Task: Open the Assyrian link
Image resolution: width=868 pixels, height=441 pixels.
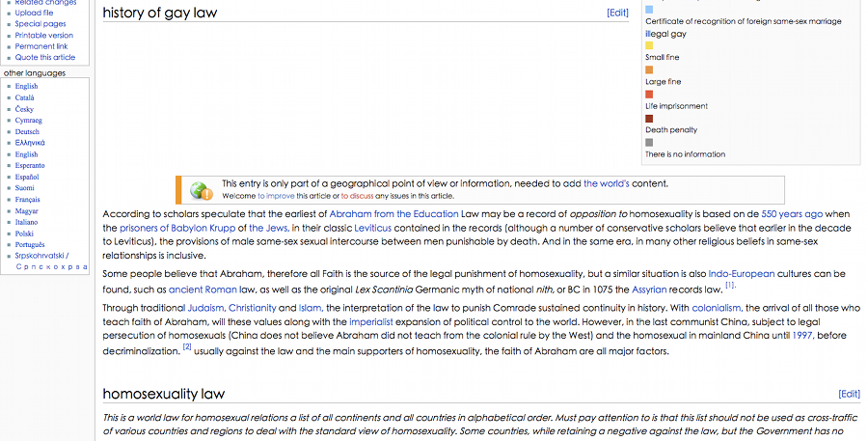Action: pyautogui.click(x=649, y=289)
